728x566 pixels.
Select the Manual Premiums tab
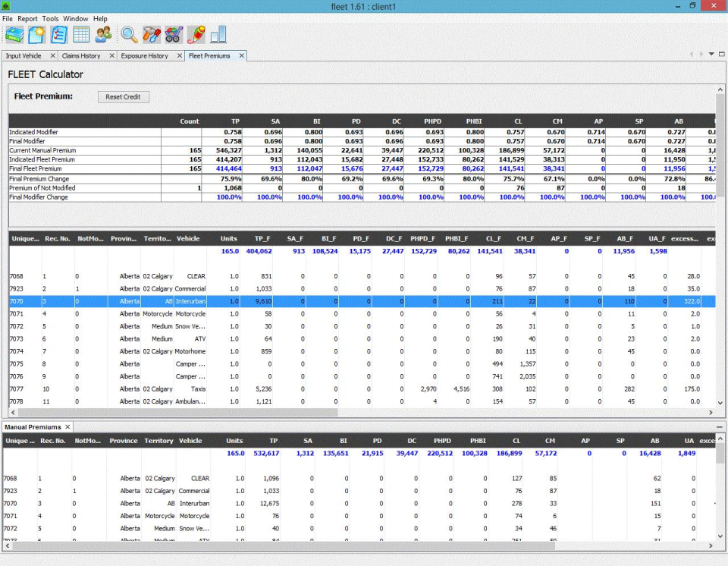(x=33, y=427)
